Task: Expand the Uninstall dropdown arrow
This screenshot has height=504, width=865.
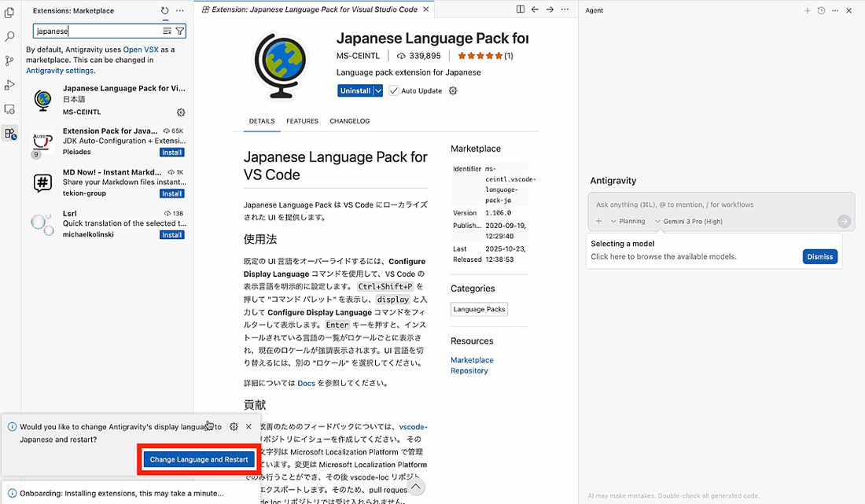Action: coord(378,90)
